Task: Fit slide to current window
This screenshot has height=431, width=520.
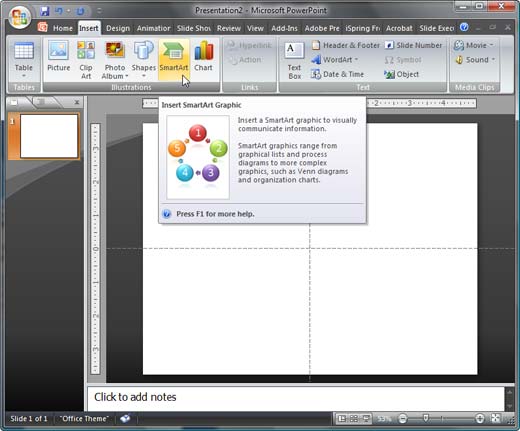Action: (x=496, y=418)
